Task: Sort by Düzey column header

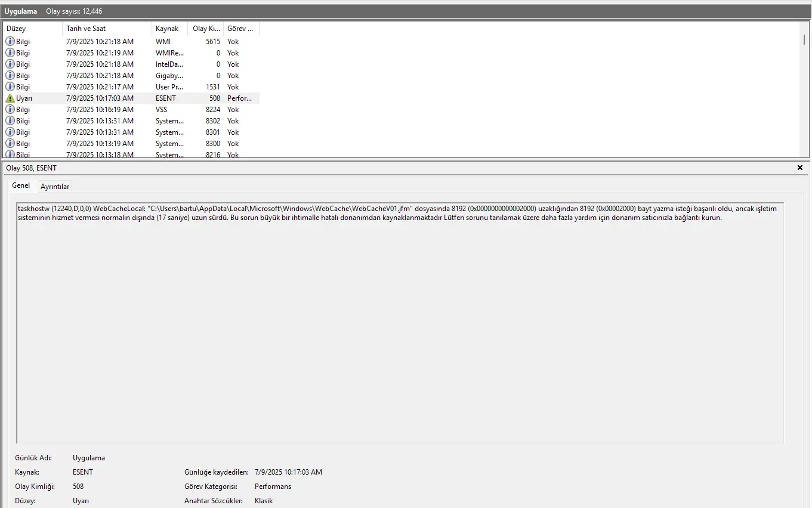Action: pyautogui.click(x=33, y=29)
